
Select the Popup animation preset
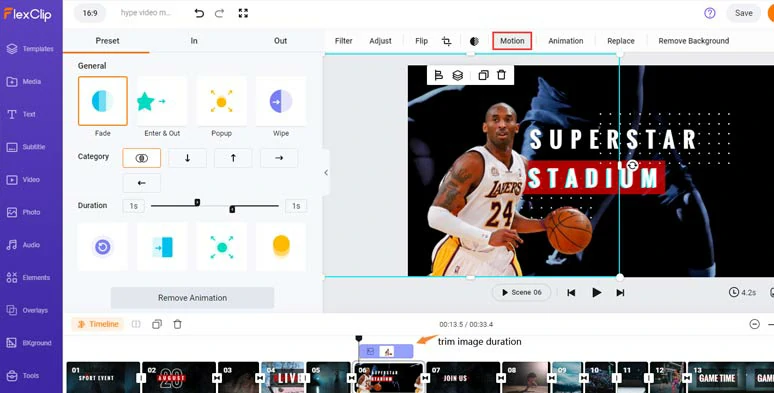(221, 101)
